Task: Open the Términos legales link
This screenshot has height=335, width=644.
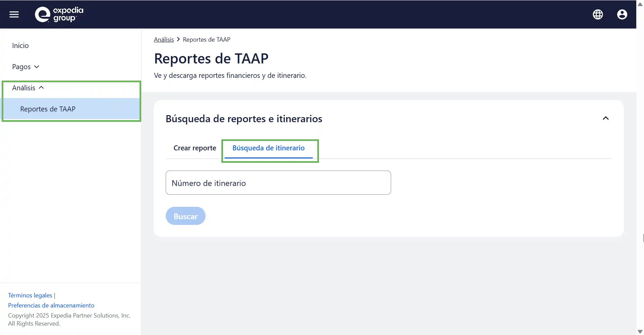Action: 30,295
